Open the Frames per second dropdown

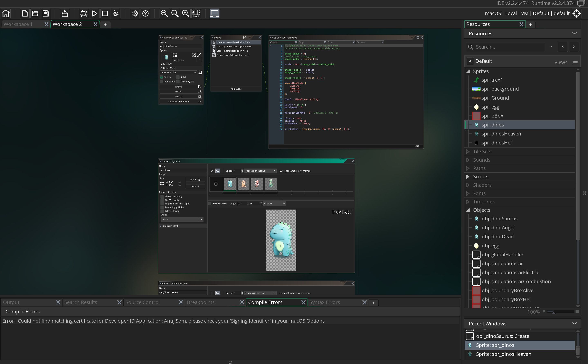(x=260, y=171)
